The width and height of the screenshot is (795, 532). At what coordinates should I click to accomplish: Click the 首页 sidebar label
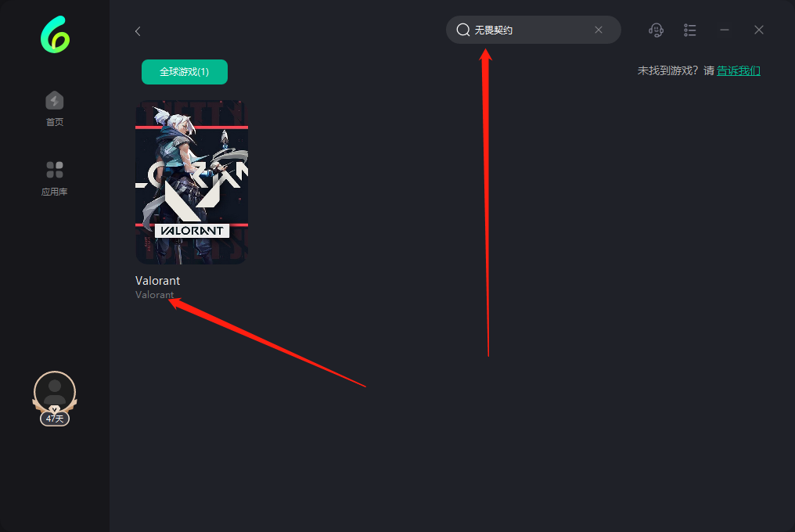55,122
